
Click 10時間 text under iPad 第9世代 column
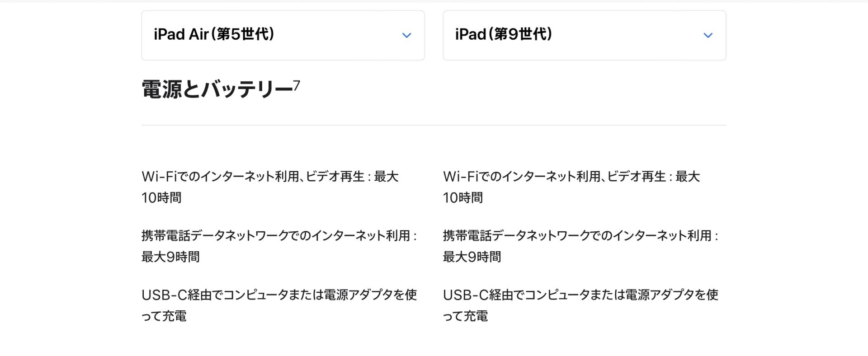tap(463, 198)
